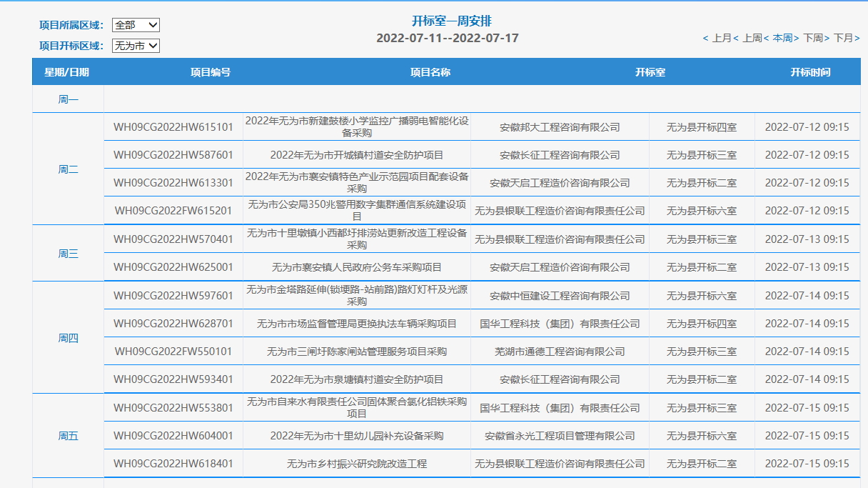868x488 pixels.
Task: Go to next week via 下周
Action: [x=813, y=38]
